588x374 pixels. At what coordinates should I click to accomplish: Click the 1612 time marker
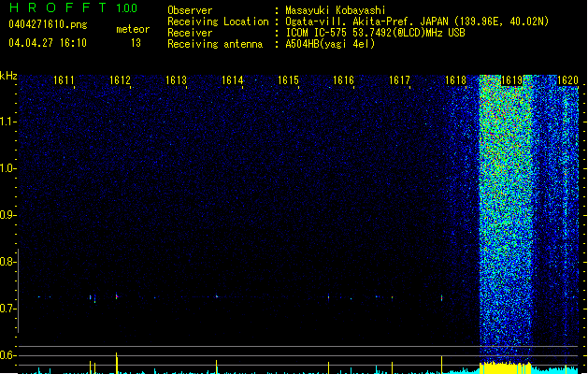(x=120, y=80)
